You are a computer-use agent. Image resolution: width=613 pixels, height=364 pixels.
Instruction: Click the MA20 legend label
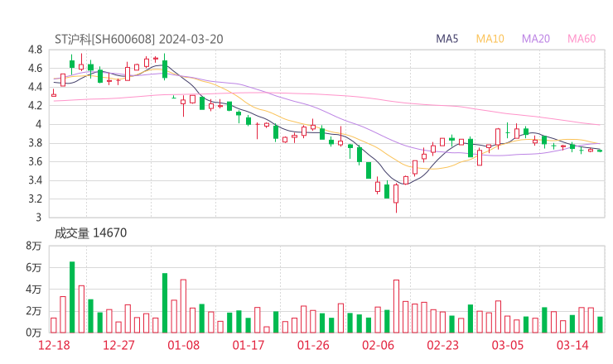pos(536,39)
